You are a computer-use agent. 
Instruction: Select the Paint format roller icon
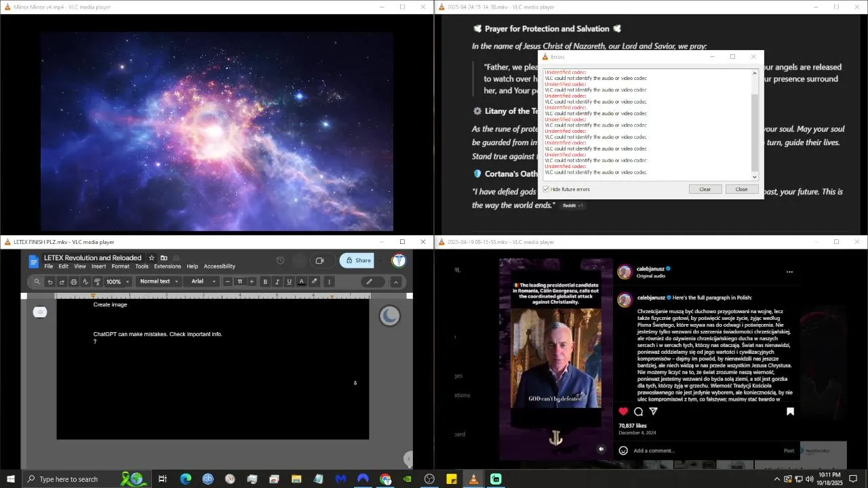[x=97, y=282]
